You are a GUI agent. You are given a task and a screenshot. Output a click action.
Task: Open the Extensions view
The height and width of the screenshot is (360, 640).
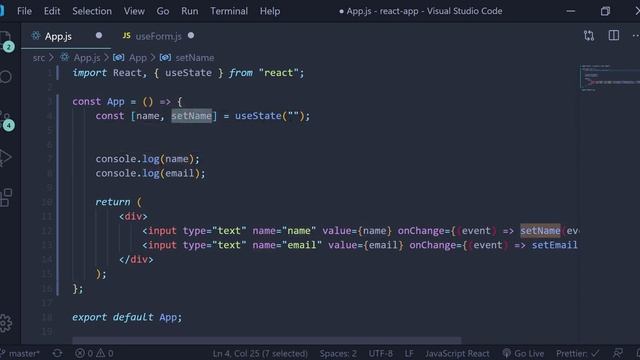click(6, 198)
